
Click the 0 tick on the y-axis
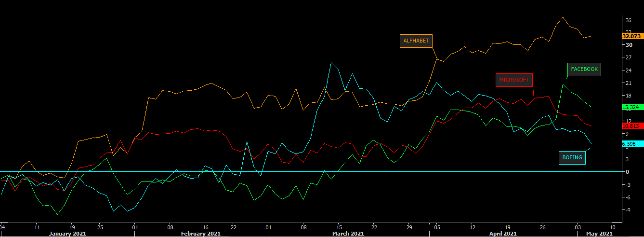[627, 172]
